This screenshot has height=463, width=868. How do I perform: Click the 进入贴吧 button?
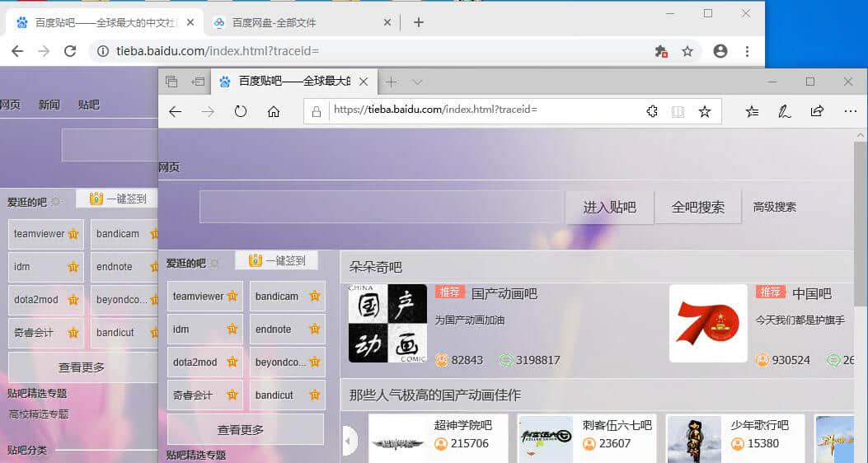click(x=609, y=208)
